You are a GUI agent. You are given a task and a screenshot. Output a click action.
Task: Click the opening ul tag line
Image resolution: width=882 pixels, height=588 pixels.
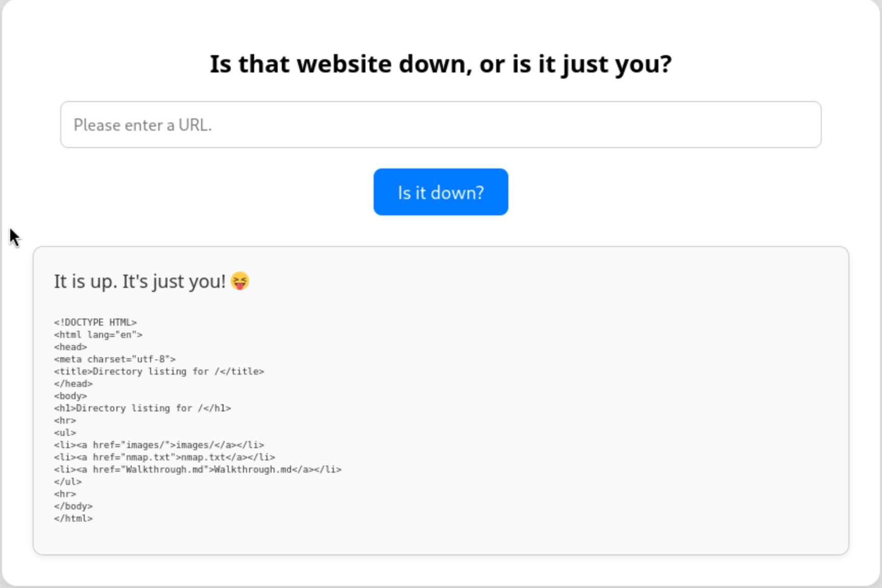tap(65, 433)
